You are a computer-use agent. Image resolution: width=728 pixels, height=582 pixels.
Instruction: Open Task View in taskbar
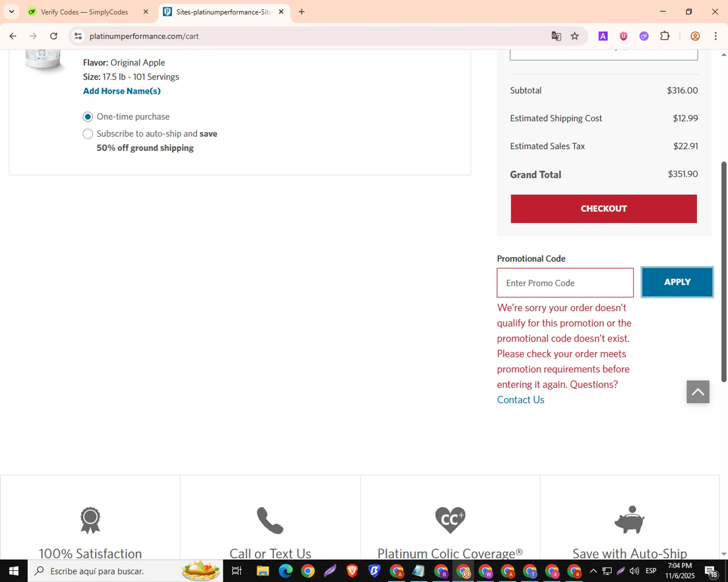coord(237,571)
